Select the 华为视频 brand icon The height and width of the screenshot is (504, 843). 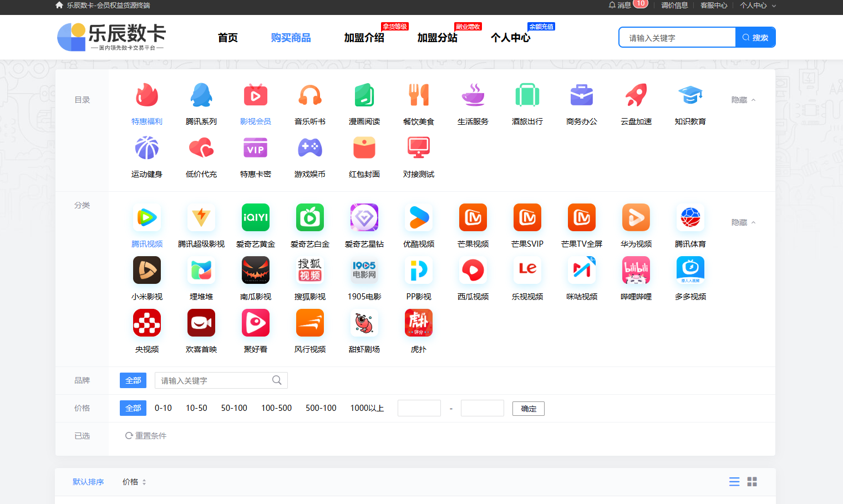point(636,218)
